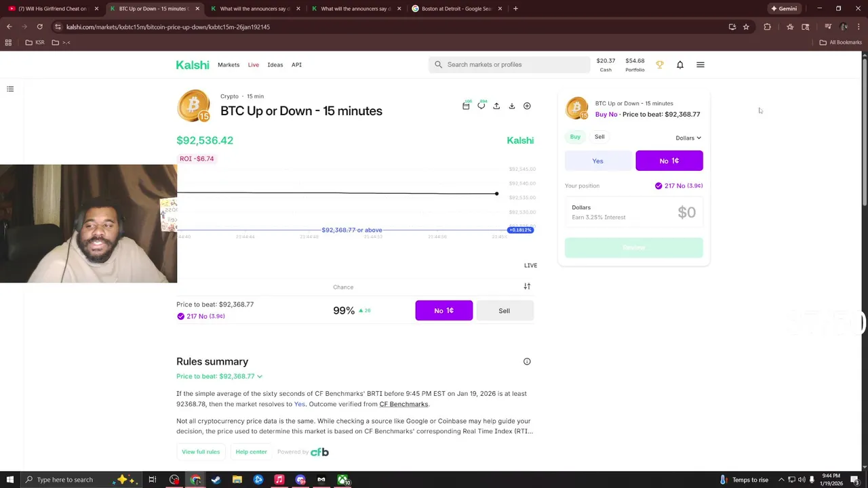Open File Explorer from the taskbar
This screenshot has width=868, height=488.
[x=237, y=480]
